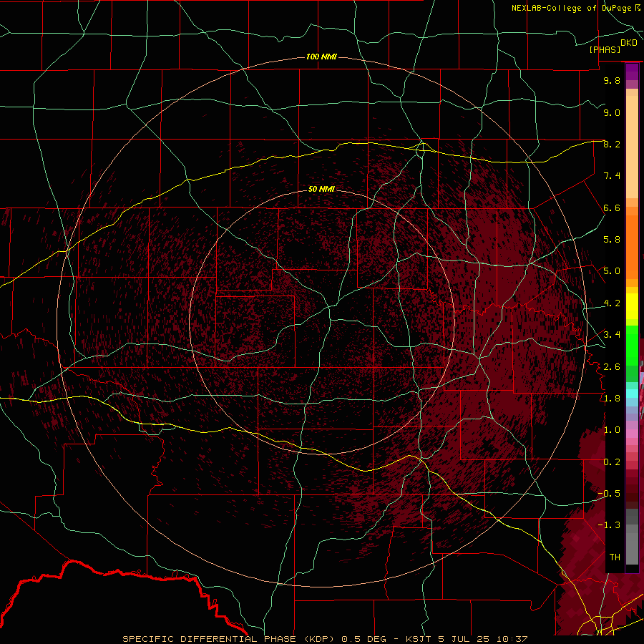
Task: Pick the cyan band of the color scale
Action: pyautogui.click(x=632, y=394)
